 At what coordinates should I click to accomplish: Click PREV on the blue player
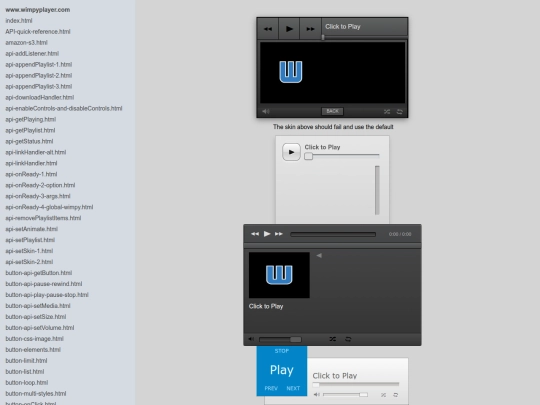271,388
